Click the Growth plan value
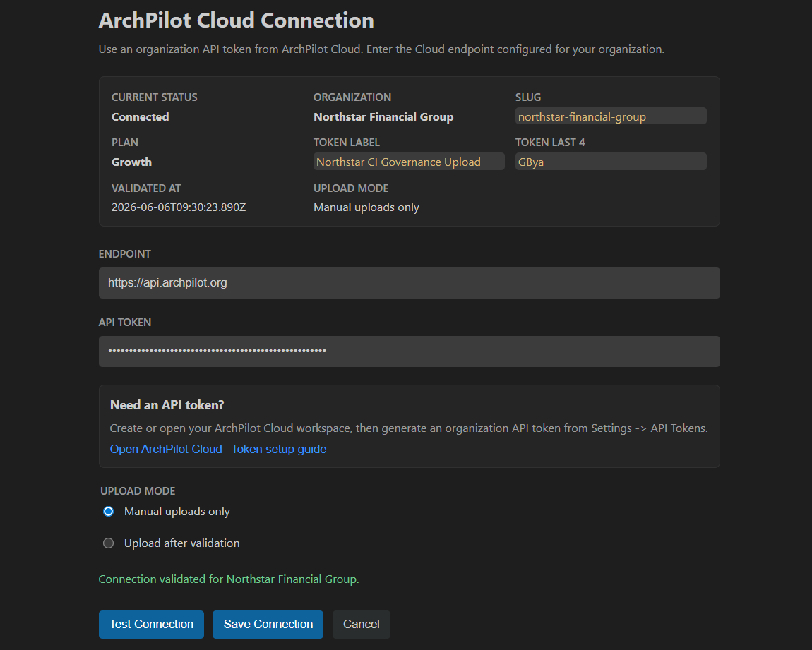The image size is (812, 650). (x=131, y=162)
